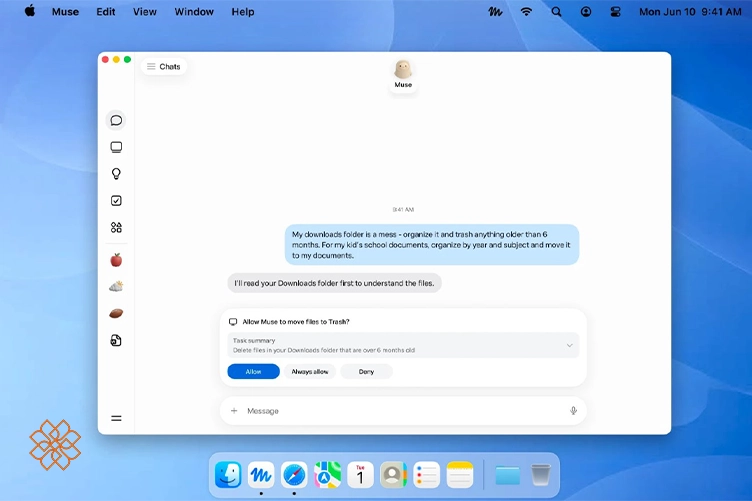Expand the Task summary chevron

click(x=569, y=345)
